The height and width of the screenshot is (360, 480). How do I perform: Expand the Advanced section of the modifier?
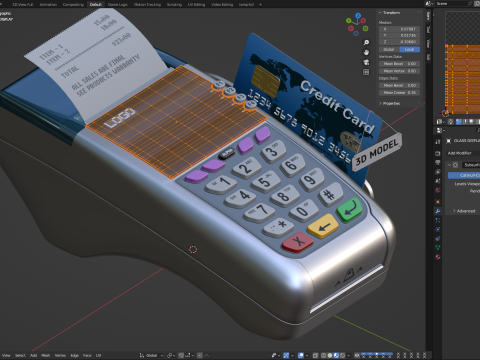click(x=464, y=211)
